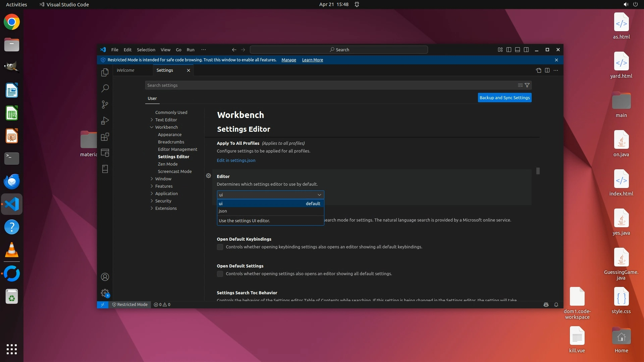Viewport: 644px width, 362px height.
Task: Open the Selection menu
Action: pyautogui.click(x=146, y=50)
